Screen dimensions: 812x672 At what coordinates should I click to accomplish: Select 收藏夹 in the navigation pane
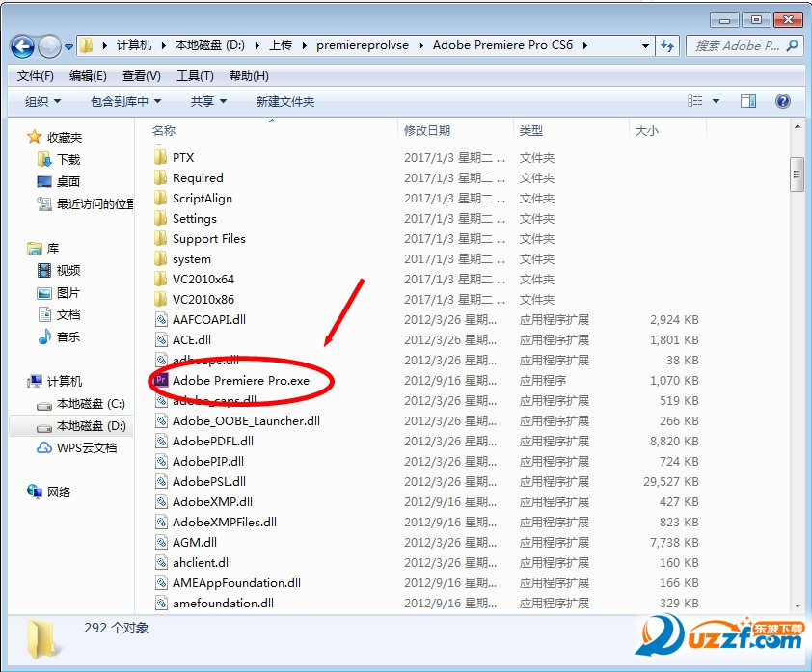tap(55, 137)
